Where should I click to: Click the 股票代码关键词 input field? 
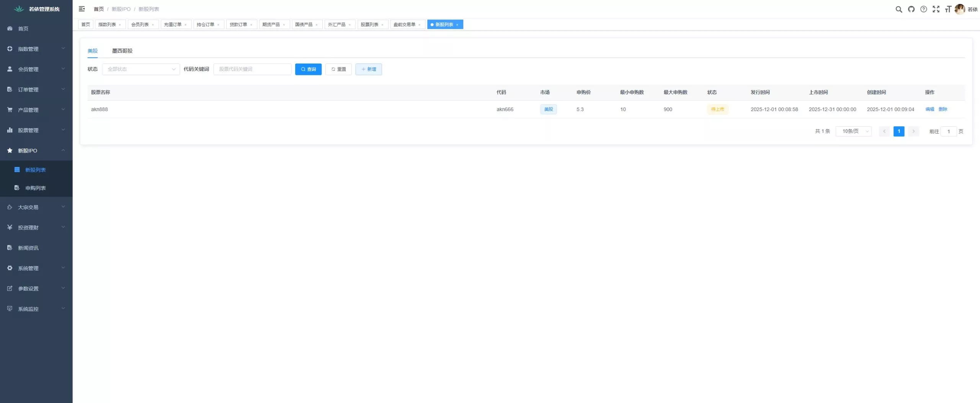click(252, 69)
